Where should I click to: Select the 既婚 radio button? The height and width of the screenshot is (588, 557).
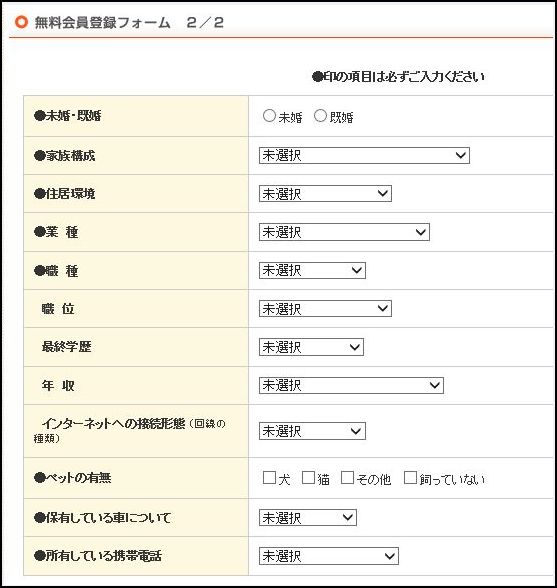pos(320,116)
